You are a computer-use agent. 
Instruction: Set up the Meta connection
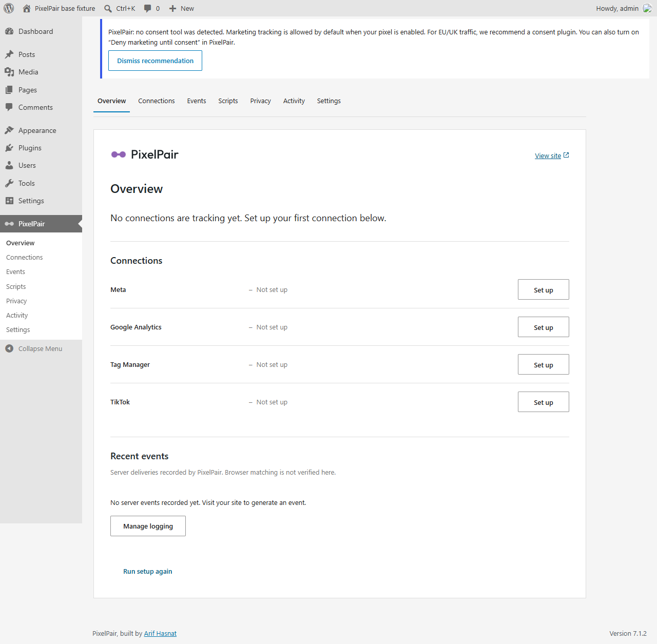click(x=543, y=290)
